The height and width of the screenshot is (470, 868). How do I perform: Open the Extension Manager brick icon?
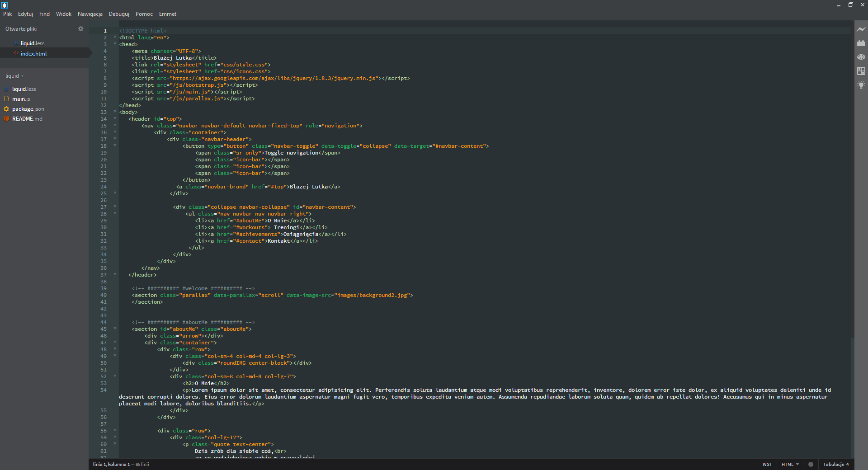point(861,43)
